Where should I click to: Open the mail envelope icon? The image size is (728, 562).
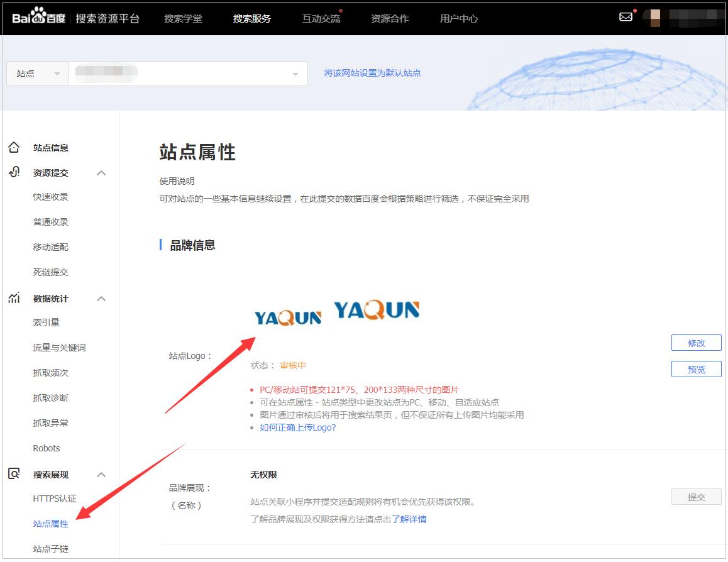pyautogui.click(x=626, y=17)
